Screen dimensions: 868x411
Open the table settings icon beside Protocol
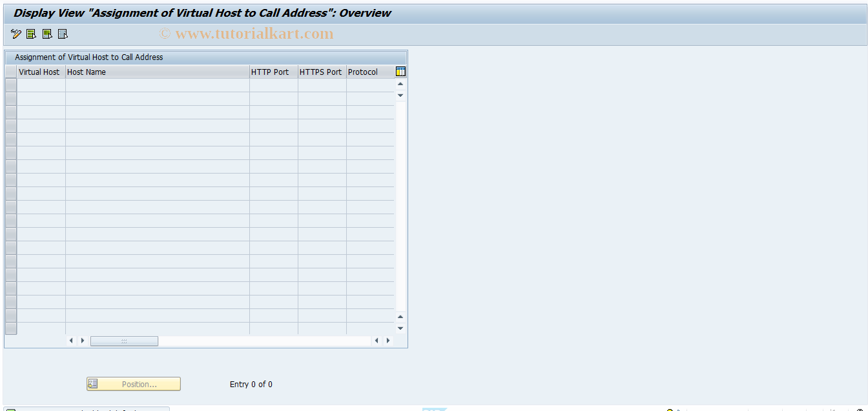[x=400, y=72]
